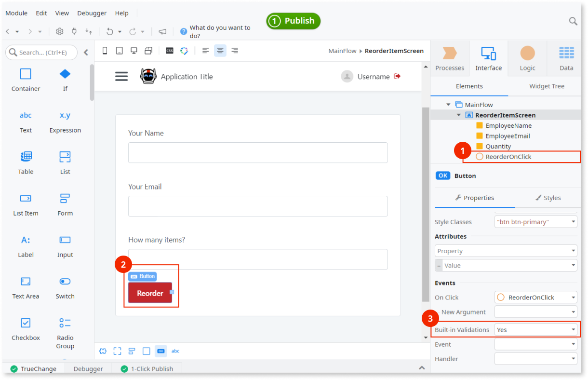Toggle center text alignment
This screenshot has height=380, width=588.
(220, 50)
